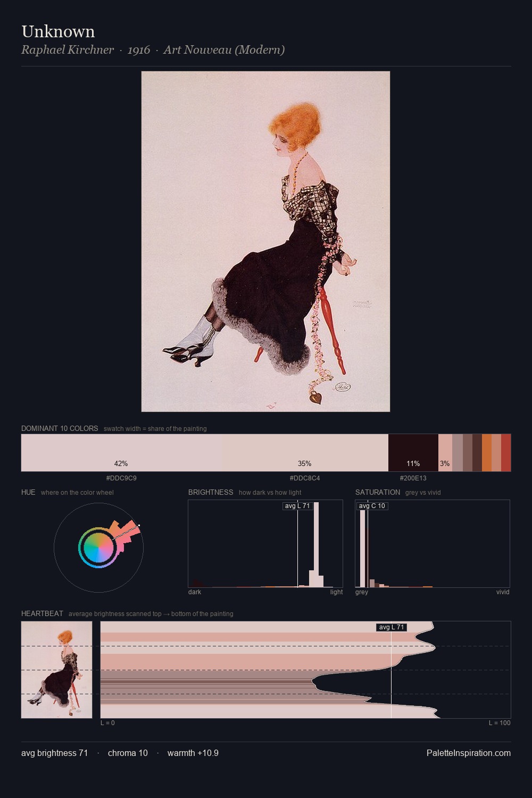Click the title "Unknown"
Screen dimensions: 532x798
tap(58, 31)
